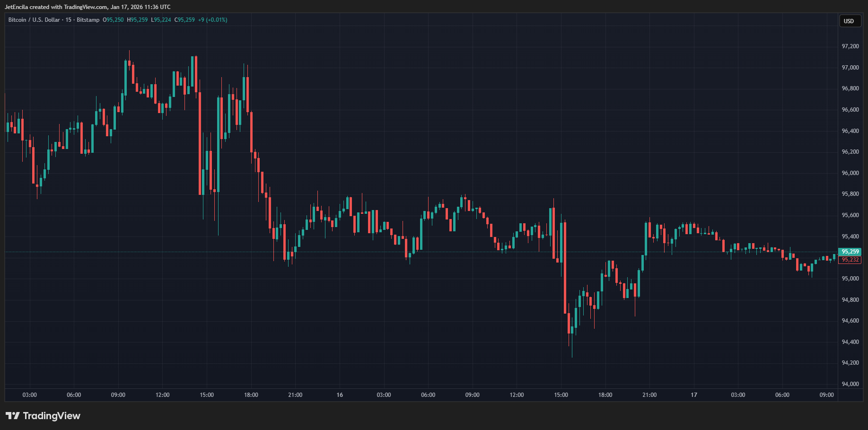This screenshot has width=868, height=430.
Task: Click the red 95,232 countdown label
Action: tap(849, 260)
